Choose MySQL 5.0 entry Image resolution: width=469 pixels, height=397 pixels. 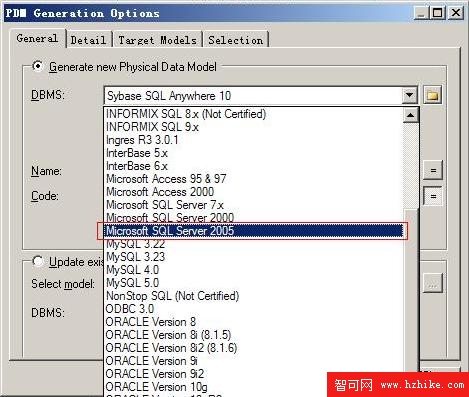[x=253, y=283]
